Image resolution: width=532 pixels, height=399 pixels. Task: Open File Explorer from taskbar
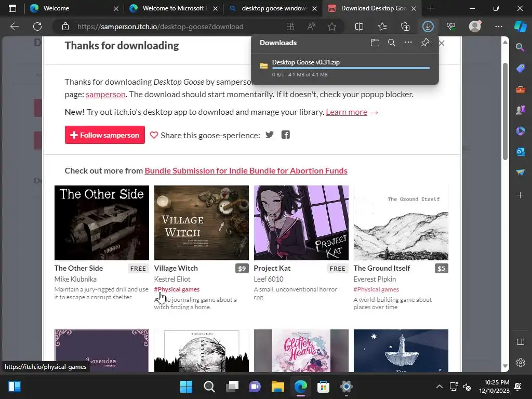tap(277, 387)
